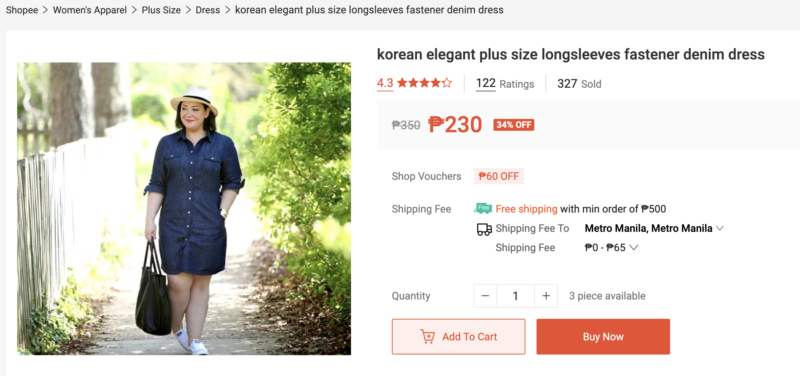Open the Shopee breadcrumb link

[22, 10]
